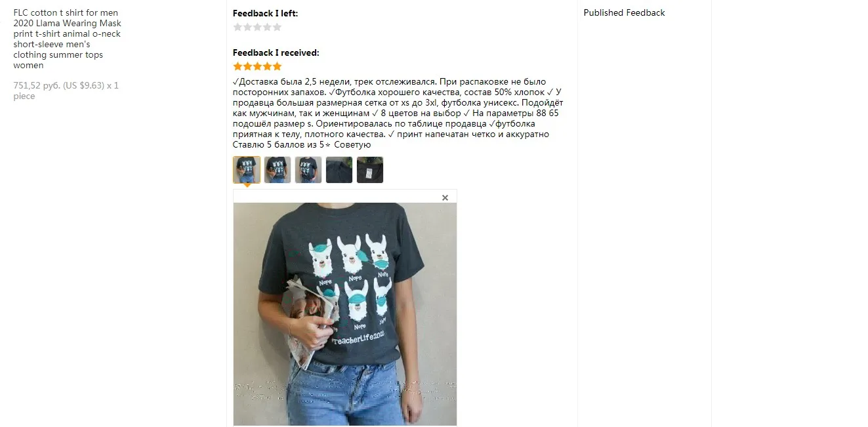Click the first gray star under Feedback I left

pos(238,27)
